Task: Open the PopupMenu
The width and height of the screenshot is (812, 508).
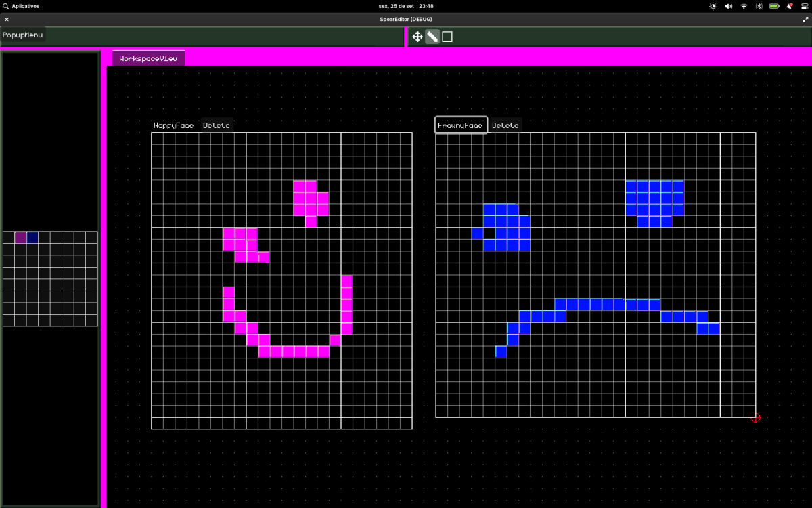Action: (x=22, y=35)
